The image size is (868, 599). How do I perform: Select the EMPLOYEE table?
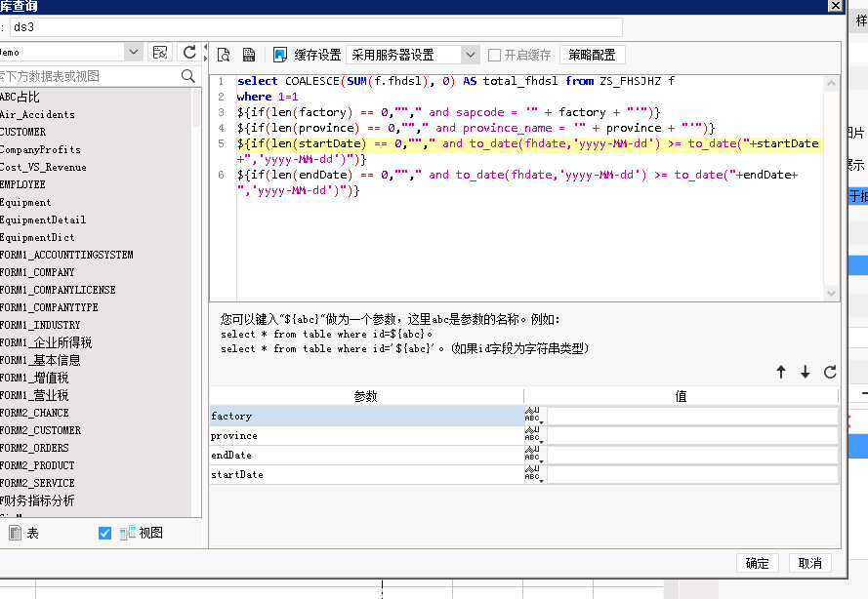[x=22, y=184]
